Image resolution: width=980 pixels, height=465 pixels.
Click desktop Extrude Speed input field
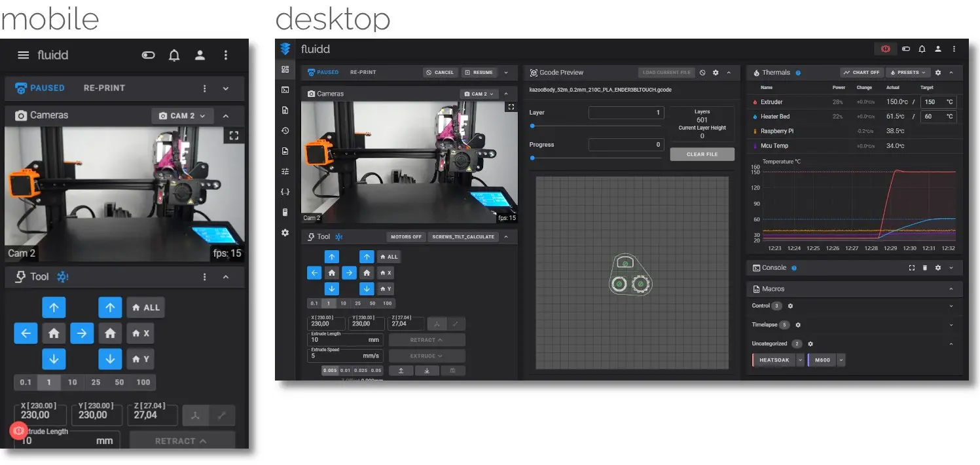click(346, 355)
